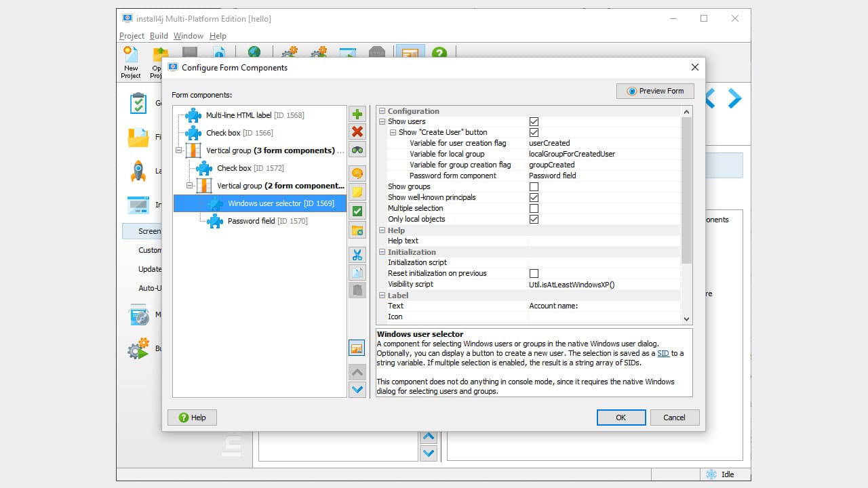Open the Project menu

pyautogui.click(x=131, y=35)
